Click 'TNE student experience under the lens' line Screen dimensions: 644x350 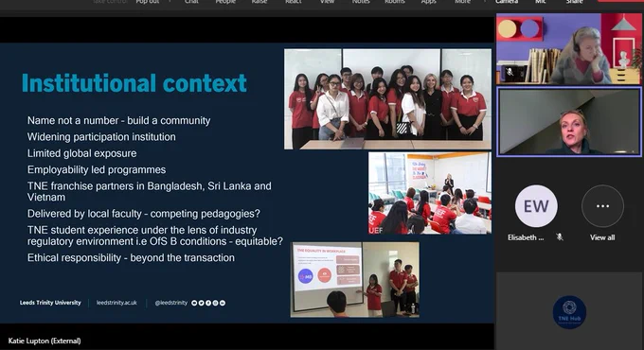coord(154,236)
